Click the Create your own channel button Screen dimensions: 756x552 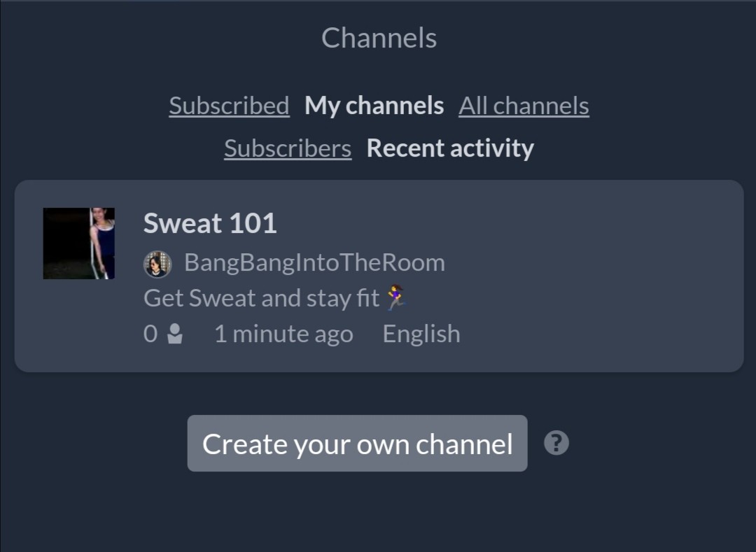(x=357, y=443)
